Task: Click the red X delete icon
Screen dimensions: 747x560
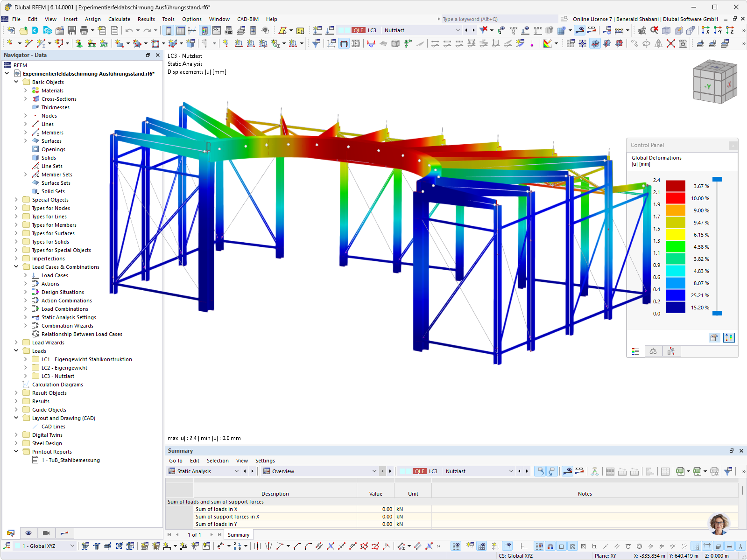Action: (670, 43)
